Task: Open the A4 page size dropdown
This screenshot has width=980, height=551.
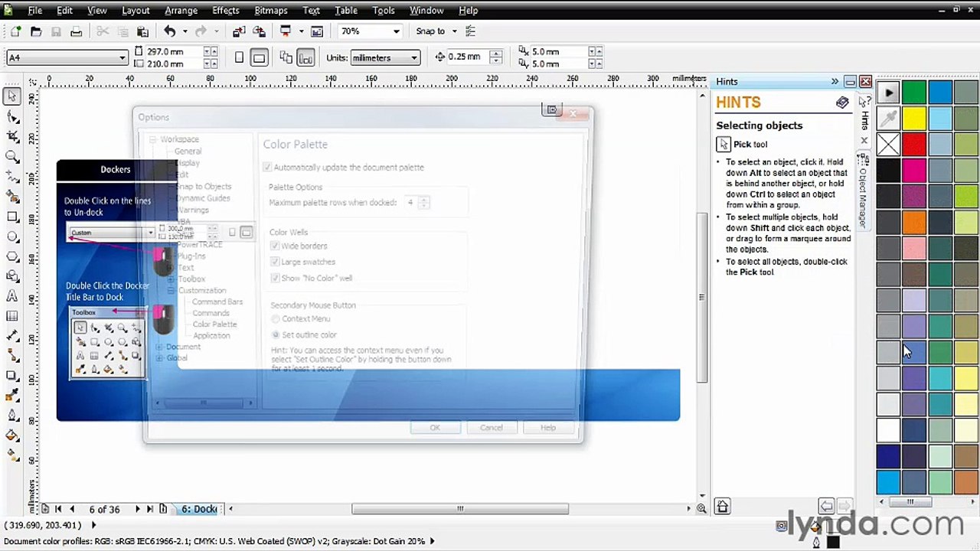Action: pos(122,57)
